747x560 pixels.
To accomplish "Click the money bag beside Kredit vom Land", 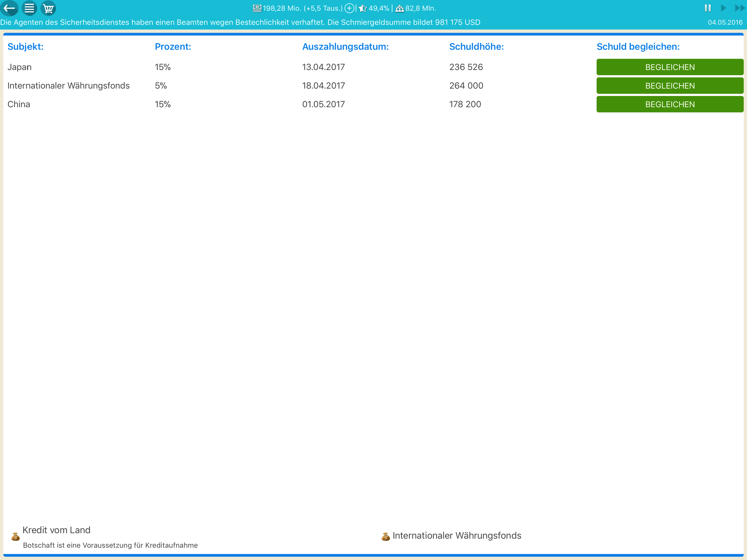I will (x=15, y=536).
